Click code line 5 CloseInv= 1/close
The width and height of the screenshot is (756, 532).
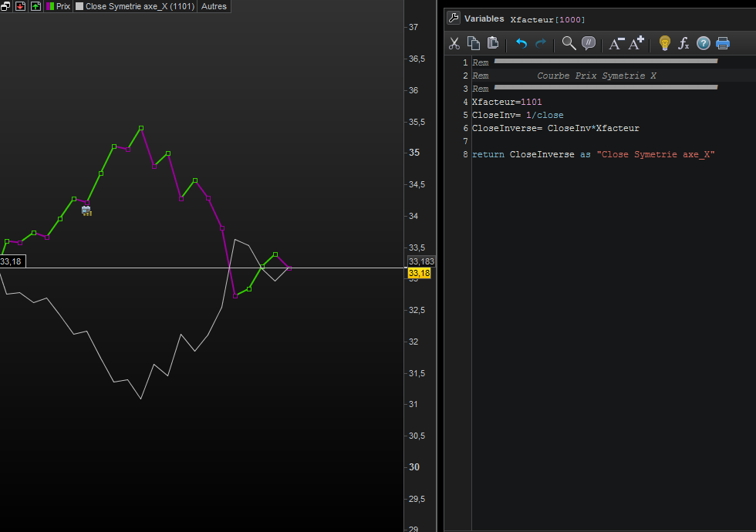click(518, 115)
